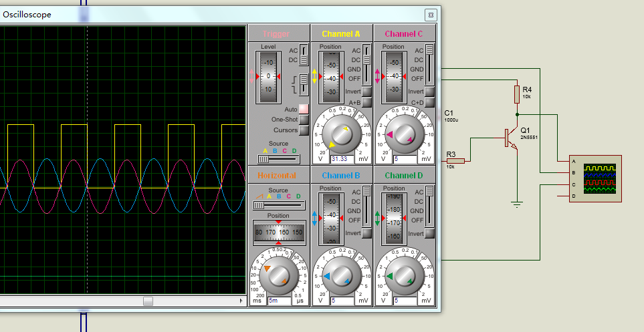Toggle Channel A Invert button
This screenshot has height=332, width=644.
point(367,91)
